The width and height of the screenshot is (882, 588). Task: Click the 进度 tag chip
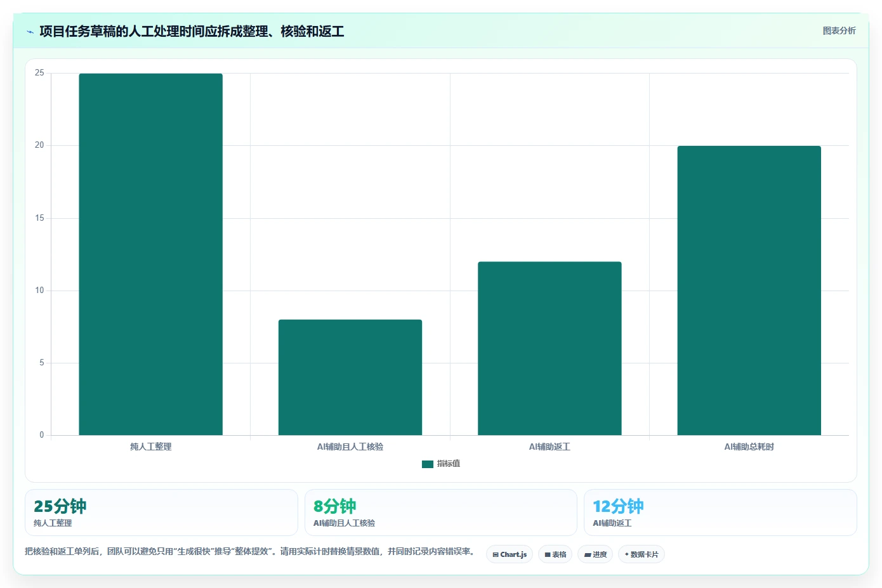(595, 554)
